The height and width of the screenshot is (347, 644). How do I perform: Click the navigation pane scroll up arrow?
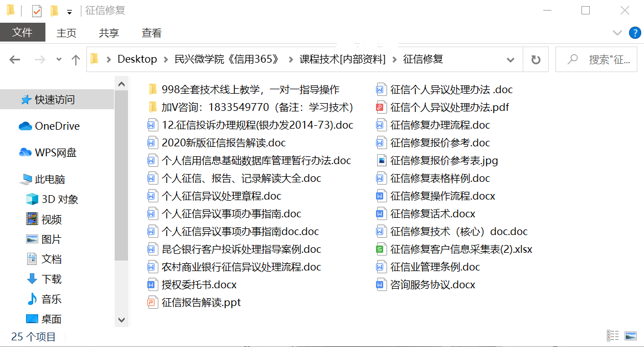[122, 84]
